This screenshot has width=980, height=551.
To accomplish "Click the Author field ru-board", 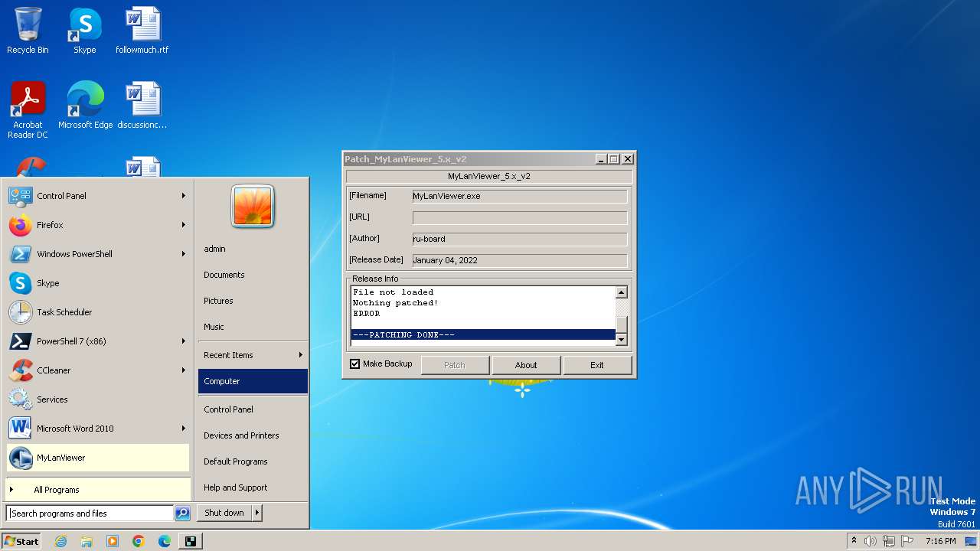I will pos(519,239).
